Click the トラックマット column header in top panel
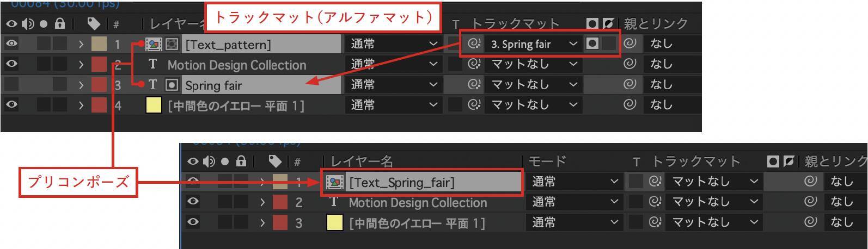 (515, 24)
